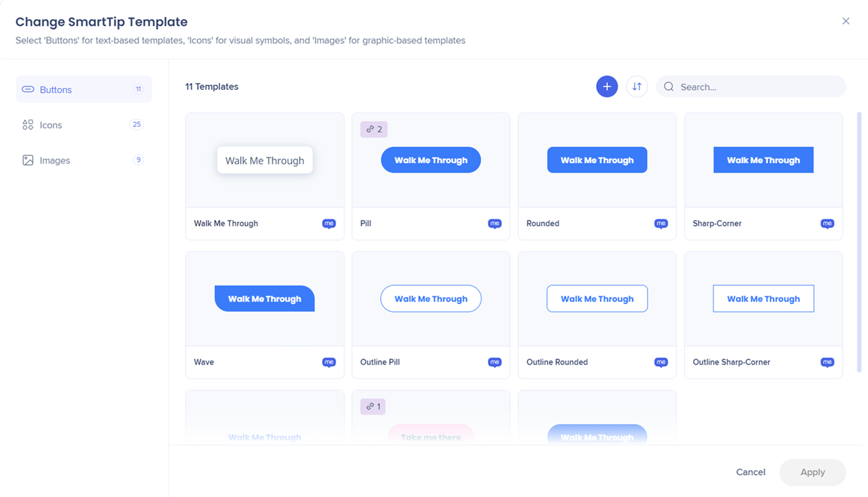Click the link badge on the Take me there template
The image size is (868, 497).
click(373, 406)
